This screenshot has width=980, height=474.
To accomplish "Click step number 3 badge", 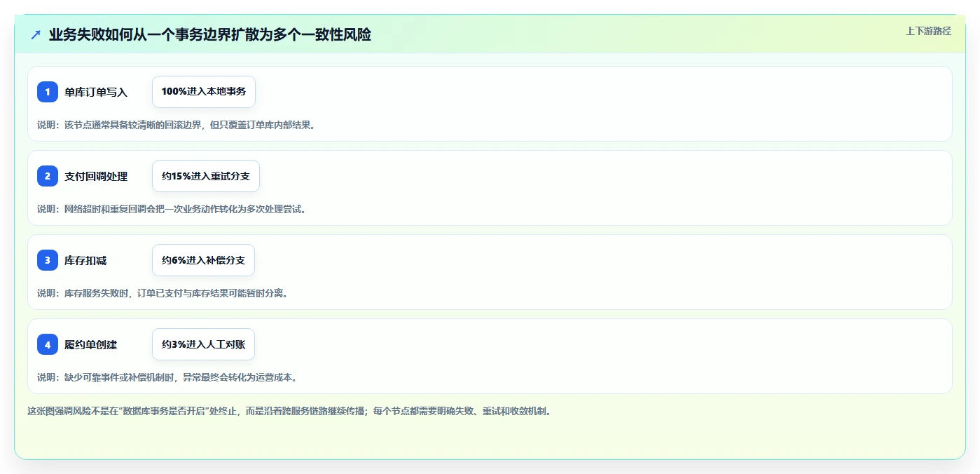I will tap(48, 260).
